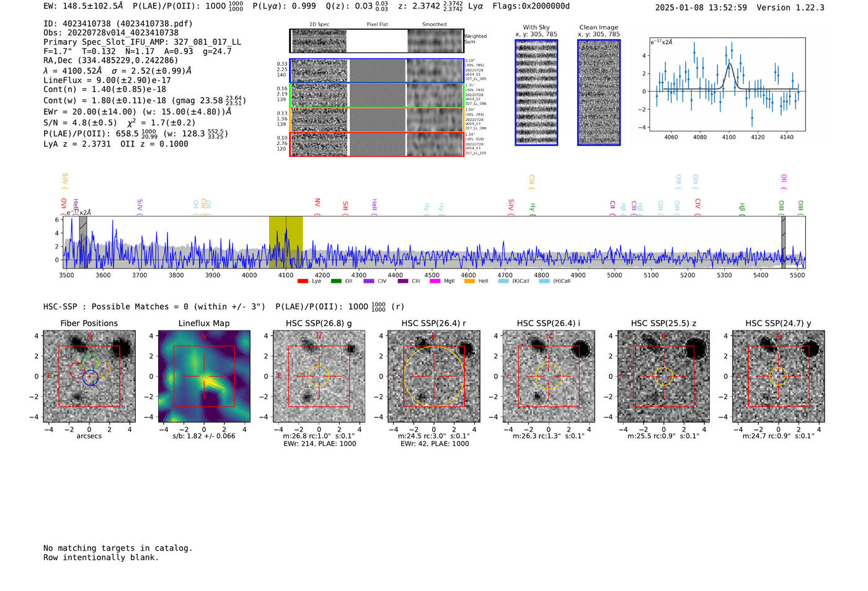Click the S/N = 4.8(±0.5) value
868x591 pixels.
pos(80,123)
